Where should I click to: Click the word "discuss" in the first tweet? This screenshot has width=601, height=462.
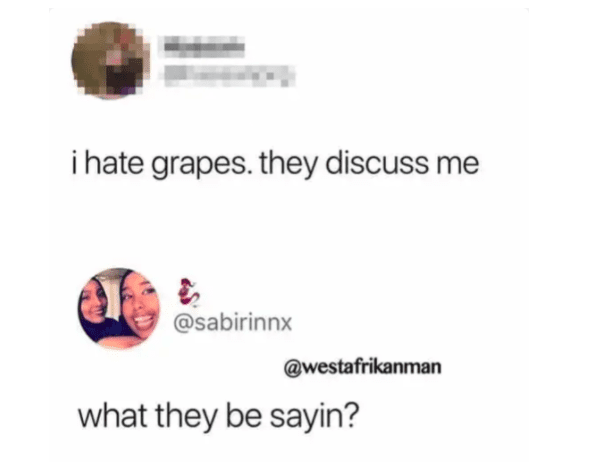point(376,164)
